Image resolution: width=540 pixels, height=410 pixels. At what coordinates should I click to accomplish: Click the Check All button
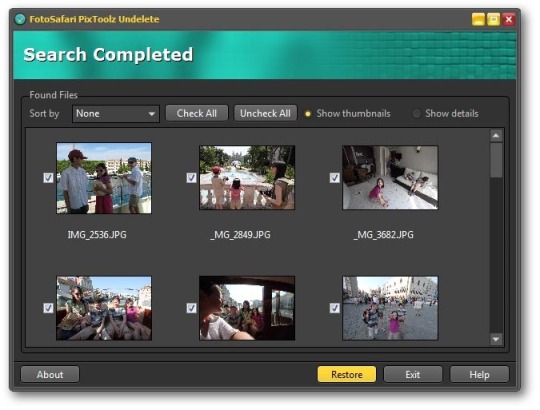pyautogui.click(x=197, y=113)
